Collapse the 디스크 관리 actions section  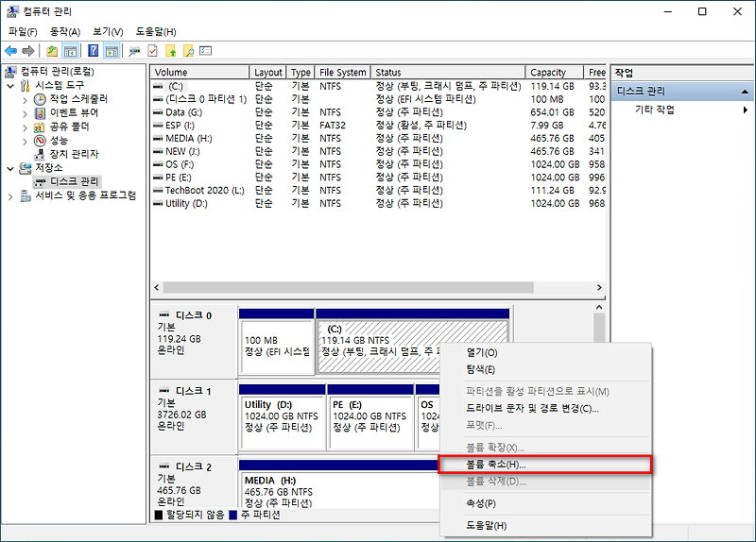[x=745, y=91]
